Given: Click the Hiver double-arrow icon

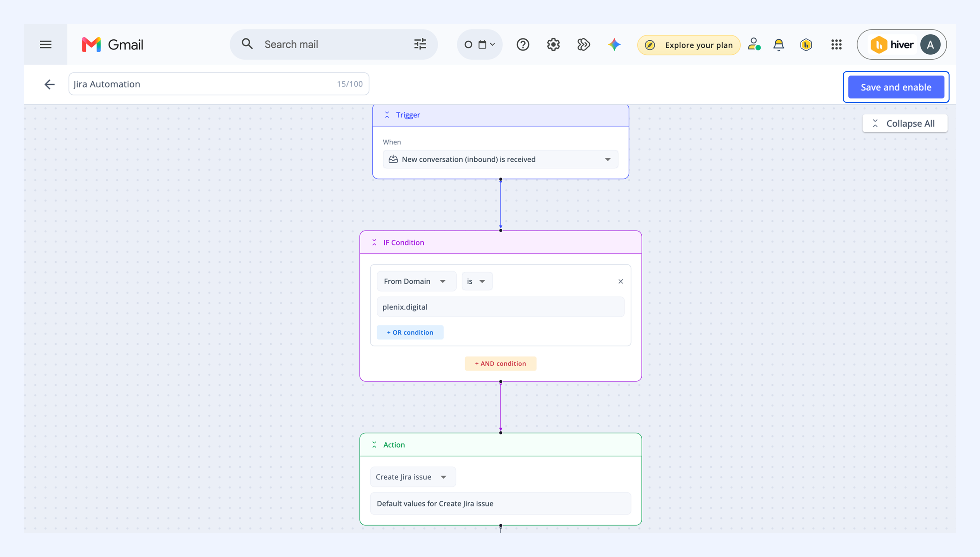Looking at the screenshot, I should pyautogui.click(x=584, y=45).
